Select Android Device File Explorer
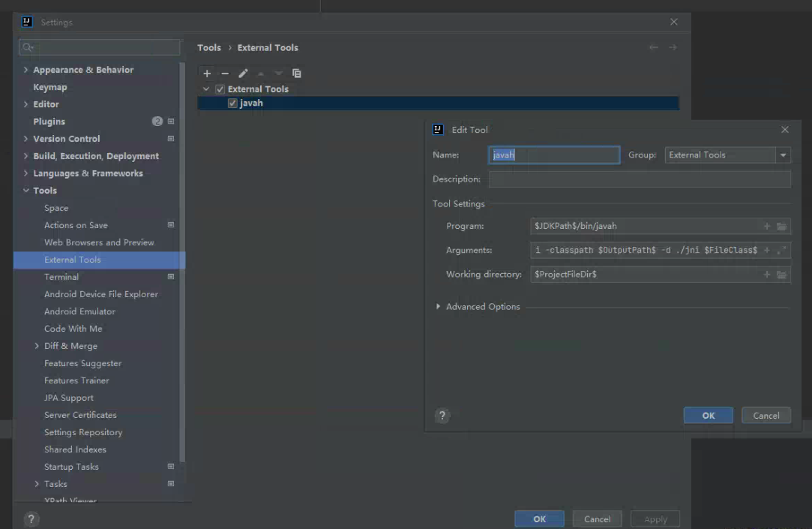 (101, 294)
